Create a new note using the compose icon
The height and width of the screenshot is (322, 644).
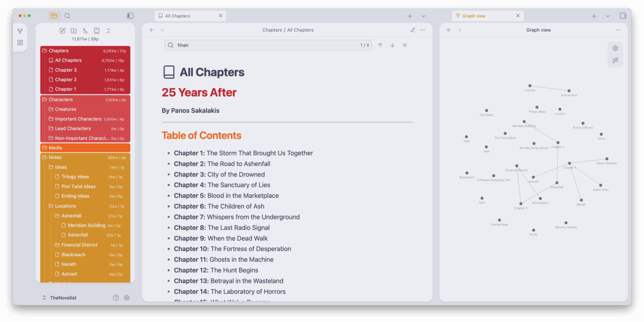62,31
